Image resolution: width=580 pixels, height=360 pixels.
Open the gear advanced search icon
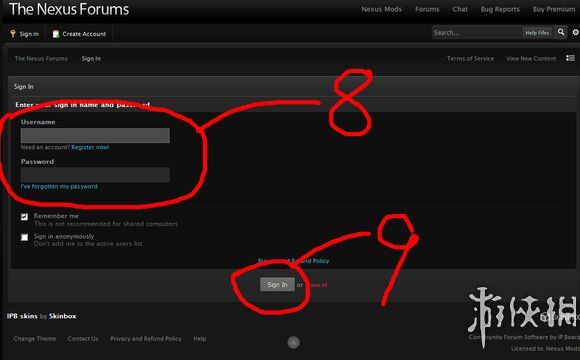pos(575,33)
